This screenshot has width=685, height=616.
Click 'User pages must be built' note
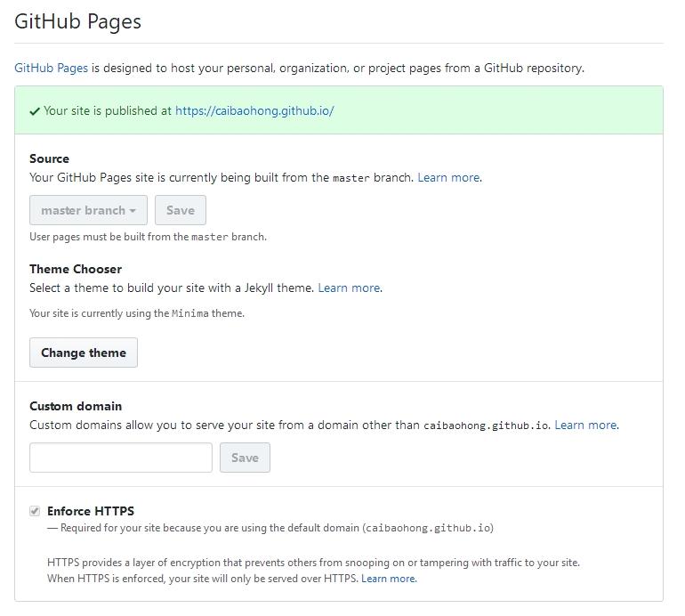[x=148, y=237]
